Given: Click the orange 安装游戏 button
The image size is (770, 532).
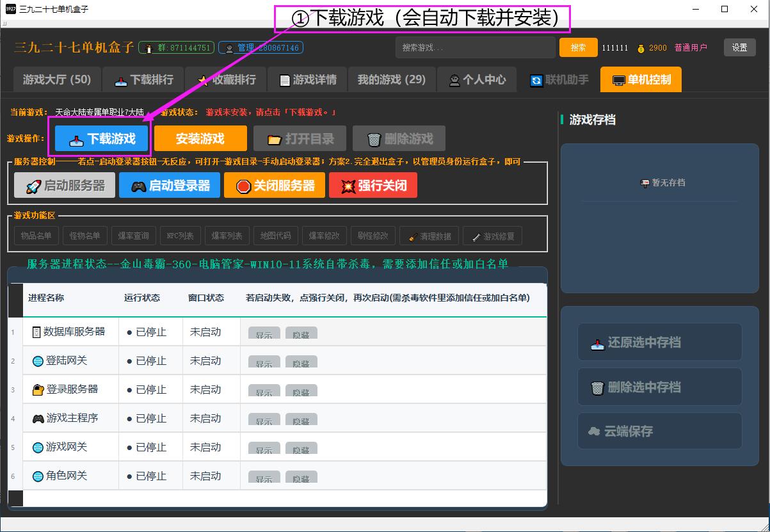Looking at the screenshot, I should [200, 139].
